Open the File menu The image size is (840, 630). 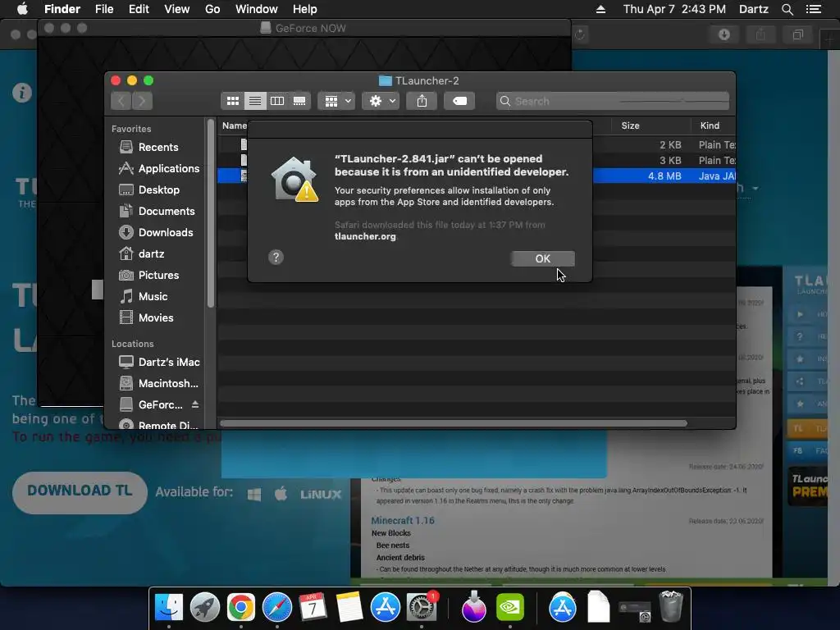point(104,9)
